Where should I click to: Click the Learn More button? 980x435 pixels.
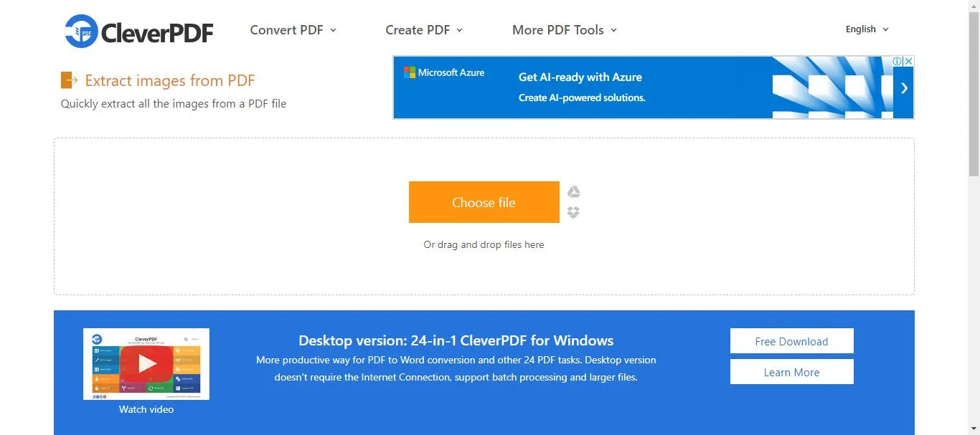pos(791,372)
